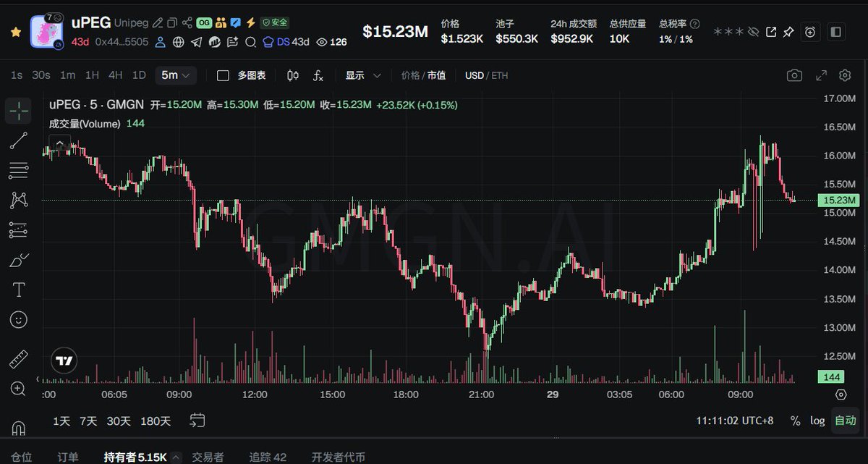
Task: Open the candlestick chart style menu
Action: (x=293, y=75)
